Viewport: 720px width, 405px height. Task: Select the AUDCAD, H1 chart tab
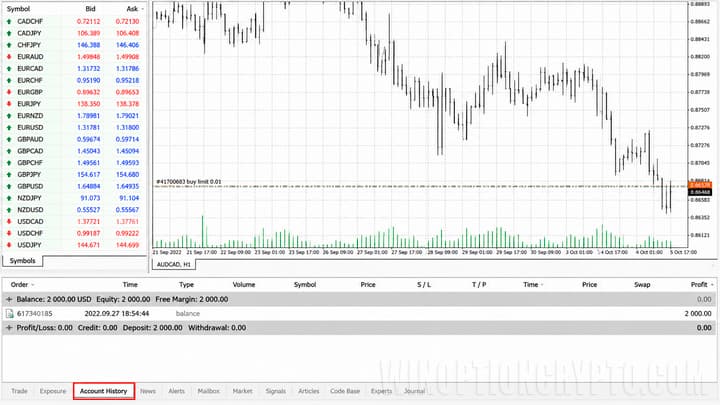point(174,264)
